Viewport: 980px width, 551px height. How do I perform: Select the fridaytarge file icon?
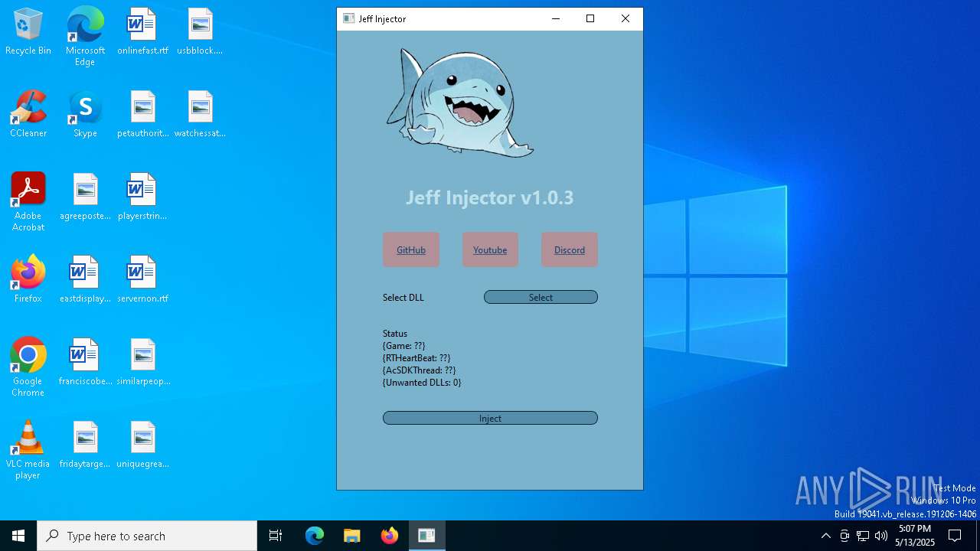tap(85, 445)
